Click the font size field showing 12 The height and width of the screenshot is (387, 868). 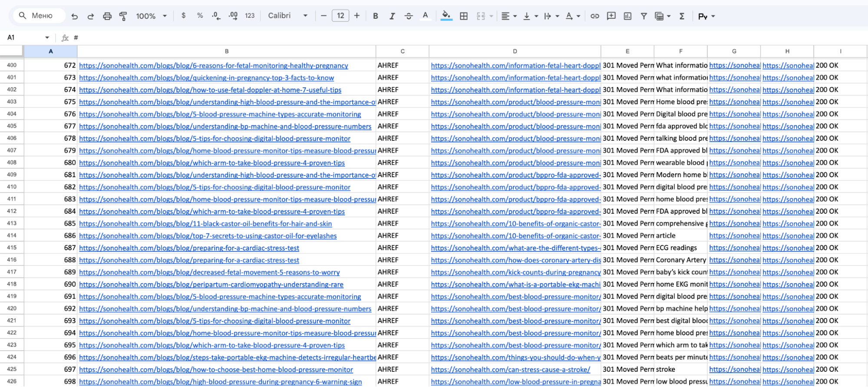pos(340,16)
